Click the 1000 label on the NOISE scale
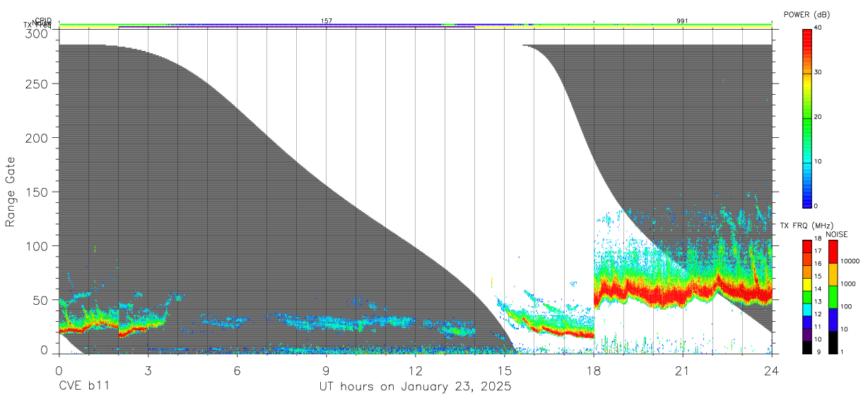 click(x=847, y=284)
